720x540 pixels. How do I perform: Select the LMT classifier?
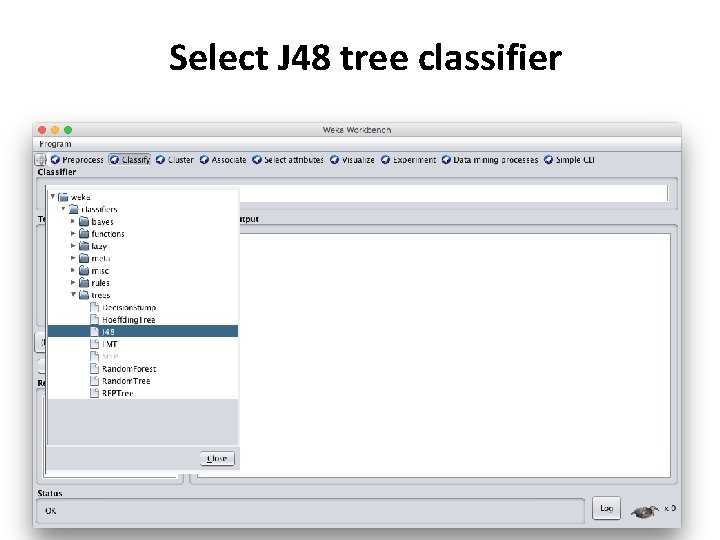(110, 344)
